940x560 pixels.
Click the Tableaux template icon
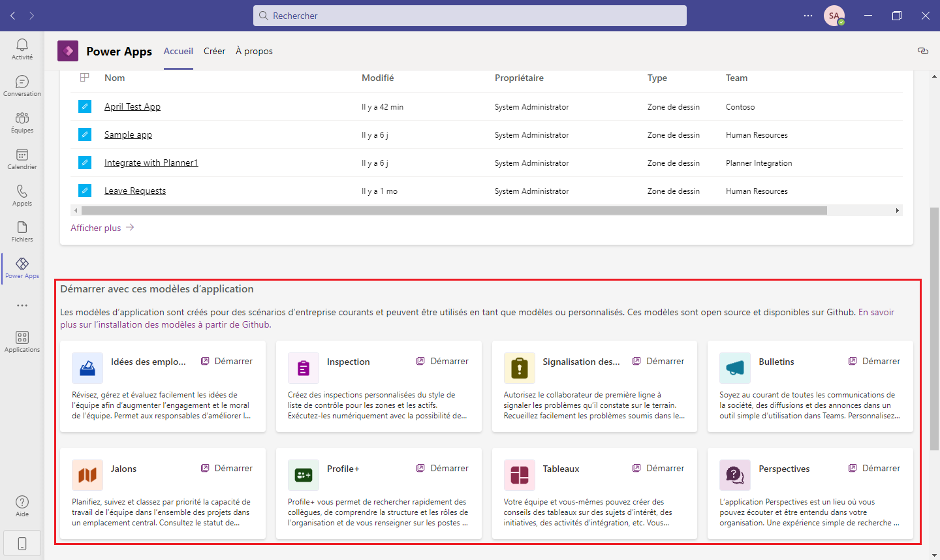point(520,475)
